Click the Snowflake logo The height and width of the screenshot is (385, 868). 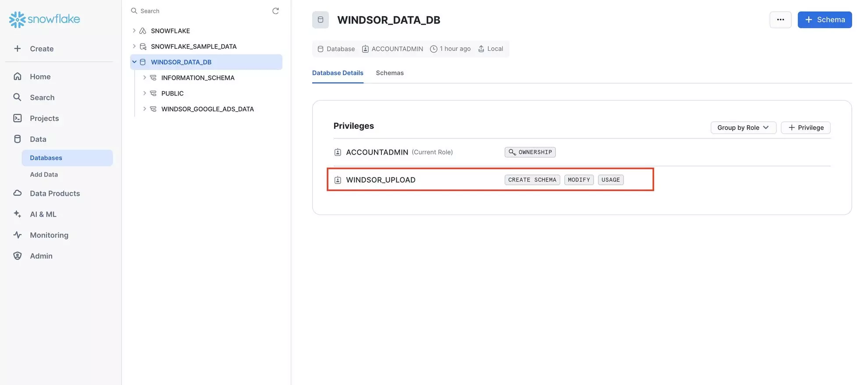click(44, 19)
